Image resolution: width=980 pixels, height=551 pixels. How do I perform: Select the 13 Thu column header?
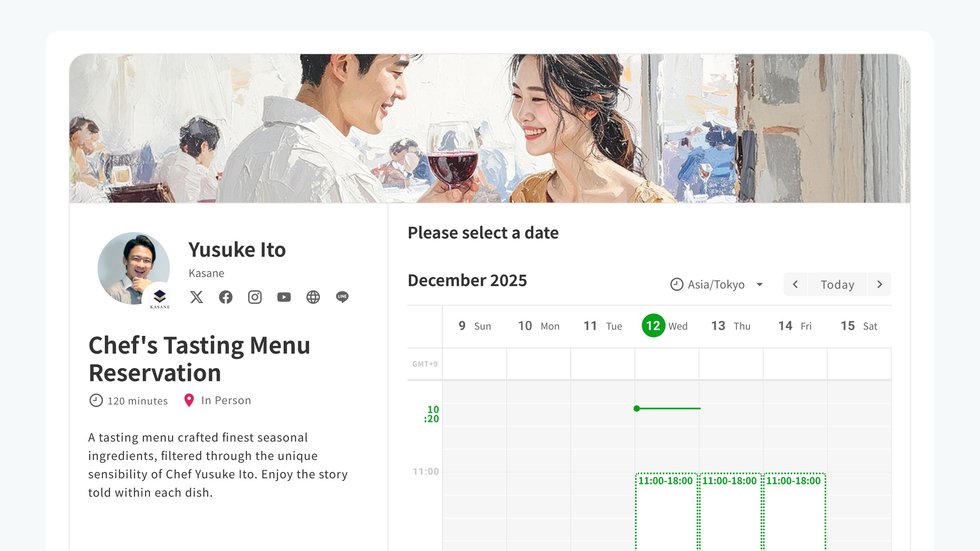(728, 326)
